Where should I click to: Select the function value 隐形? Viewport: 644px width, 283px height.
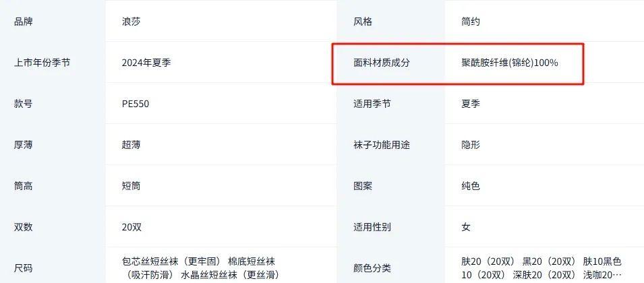[x=471, y=145]
